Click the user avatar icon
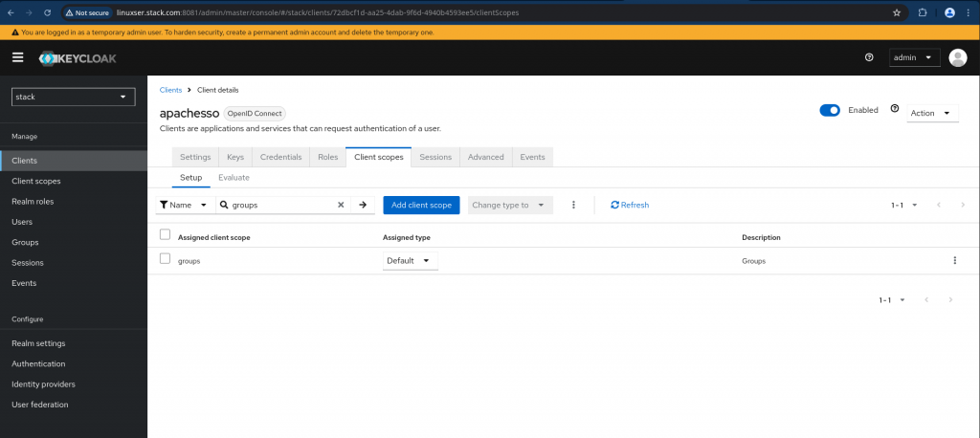Image resolution: width=980 pixels, height=438 pixels. coord(957,57)
